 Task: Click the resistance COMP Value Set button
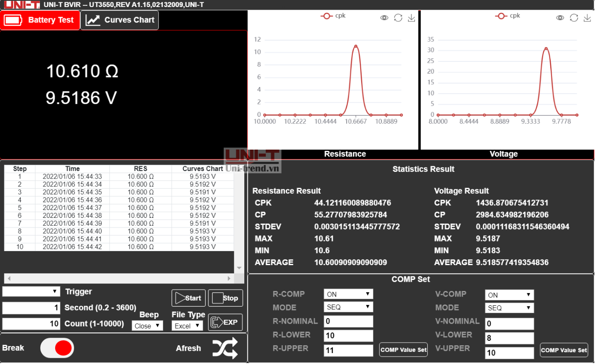pyautogui.click(x=403, y=350)
